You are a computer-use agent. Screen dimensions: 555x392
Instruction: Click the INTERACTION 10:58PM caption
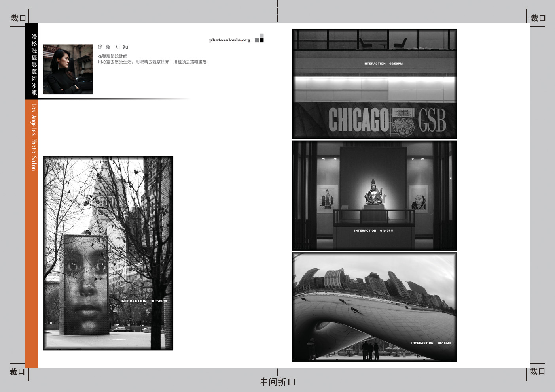(144, 301)
